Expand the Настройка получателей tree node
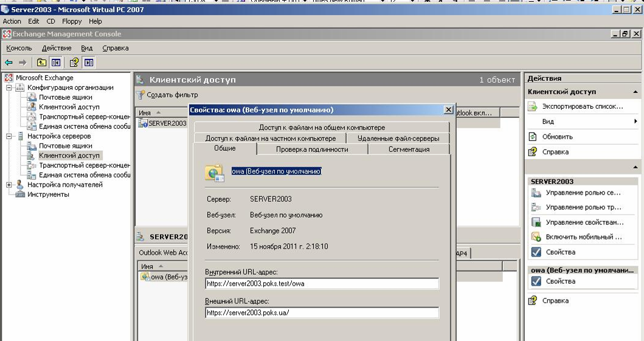 9,185
